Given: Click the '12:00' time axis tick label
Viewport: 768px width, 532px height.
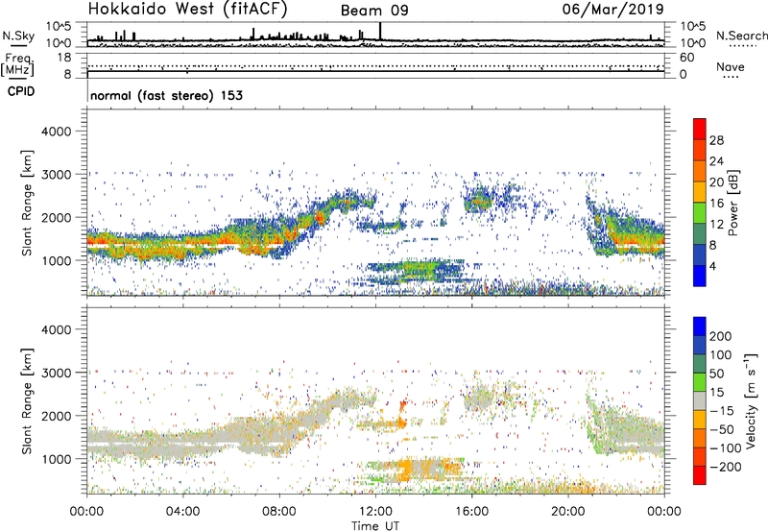Looking at the screenshot, I should [375, 512].
